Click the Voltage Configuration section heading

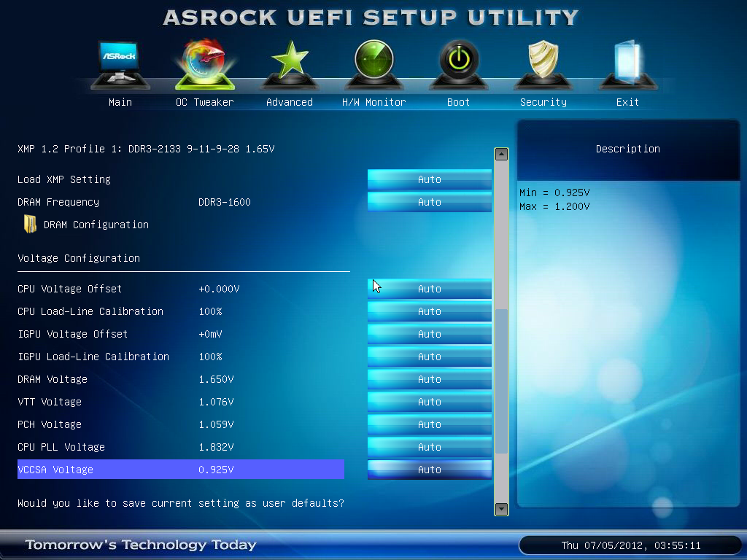pos(79,258)
